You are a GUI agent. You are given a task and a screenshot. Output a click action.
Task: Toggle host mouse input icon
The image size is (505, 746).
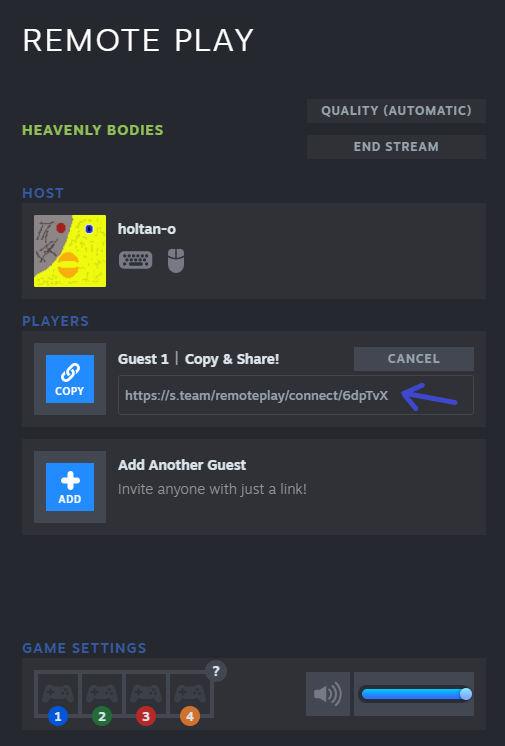point(176,261)
